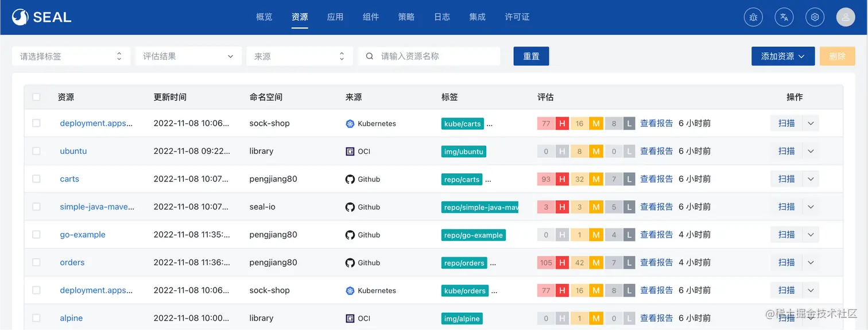The image size is (868, 330).
Task: Click red H severity badge in carts row
Action: point(563,179)
